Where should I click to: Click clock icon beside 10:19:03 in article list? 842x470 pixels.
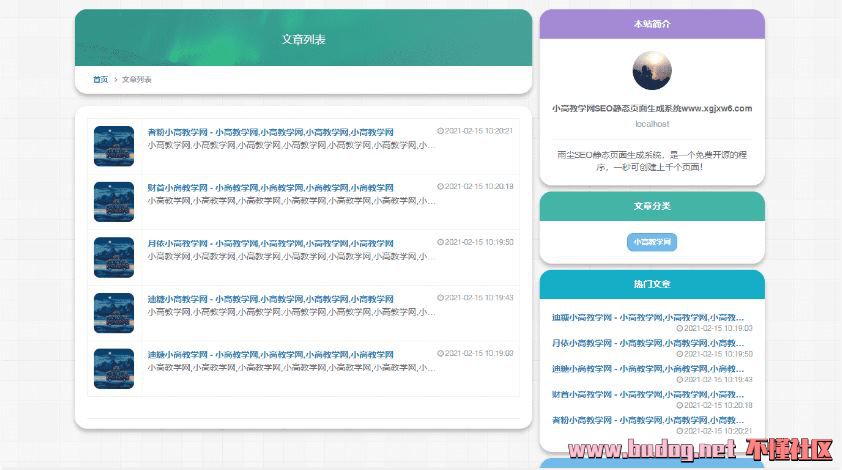click(440, 353)
